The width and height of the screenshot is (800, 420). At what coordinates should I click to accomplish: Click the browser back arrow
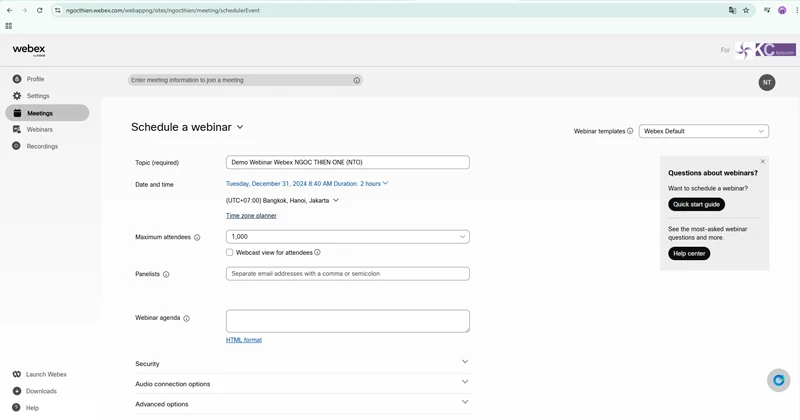(x=9, y=10)
